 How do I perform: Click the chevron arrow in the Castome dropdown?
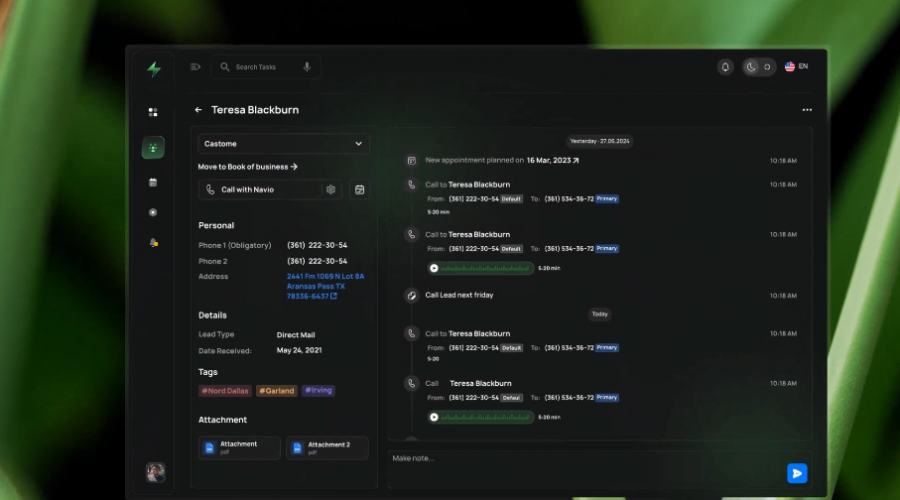358,144
